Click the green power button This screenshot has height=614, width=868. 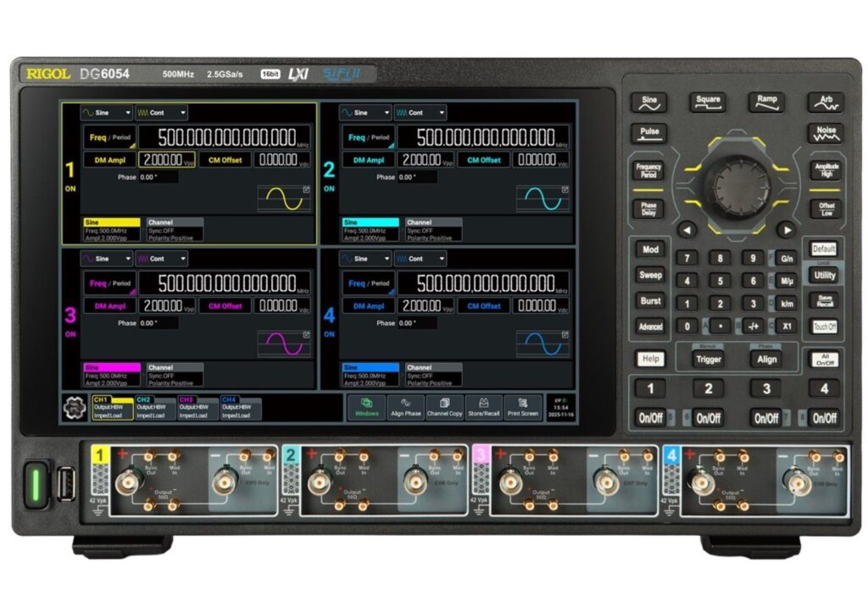click(36, 484)
